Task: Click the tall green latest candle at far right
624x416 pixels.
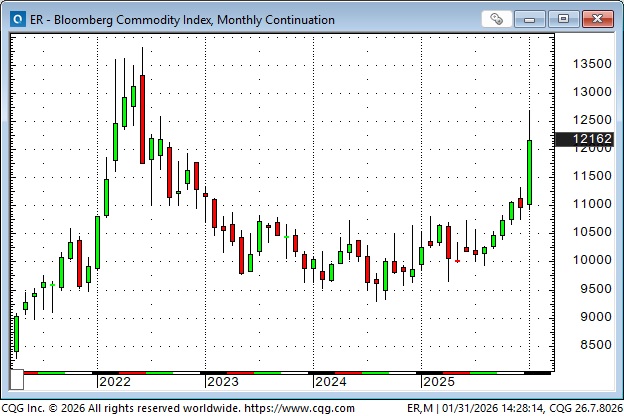Action: click(529, 172)
